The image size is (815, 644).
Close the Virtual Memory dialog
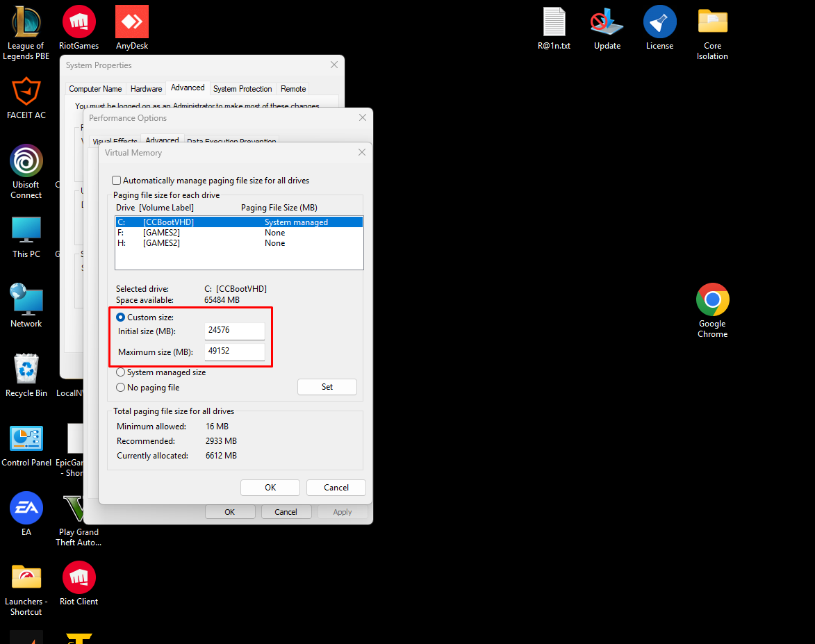click(362, 152)
